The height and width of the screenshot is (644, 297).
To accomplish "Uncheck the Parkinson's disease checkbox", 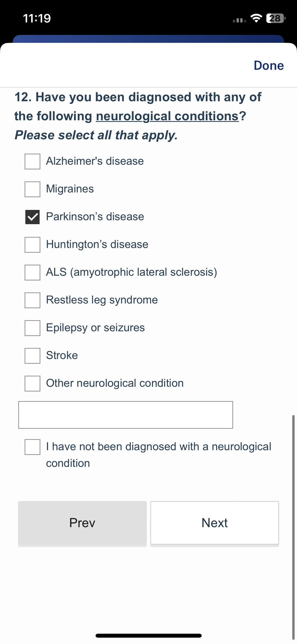I will click(32, 217).
